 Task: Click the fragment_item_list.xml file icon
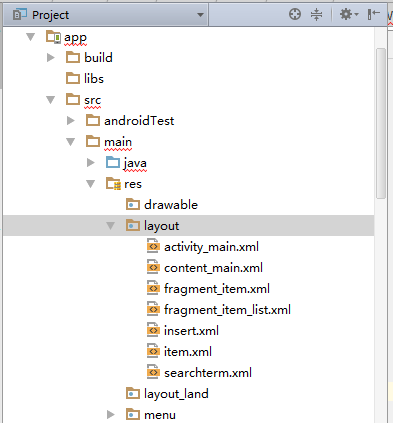153,310
